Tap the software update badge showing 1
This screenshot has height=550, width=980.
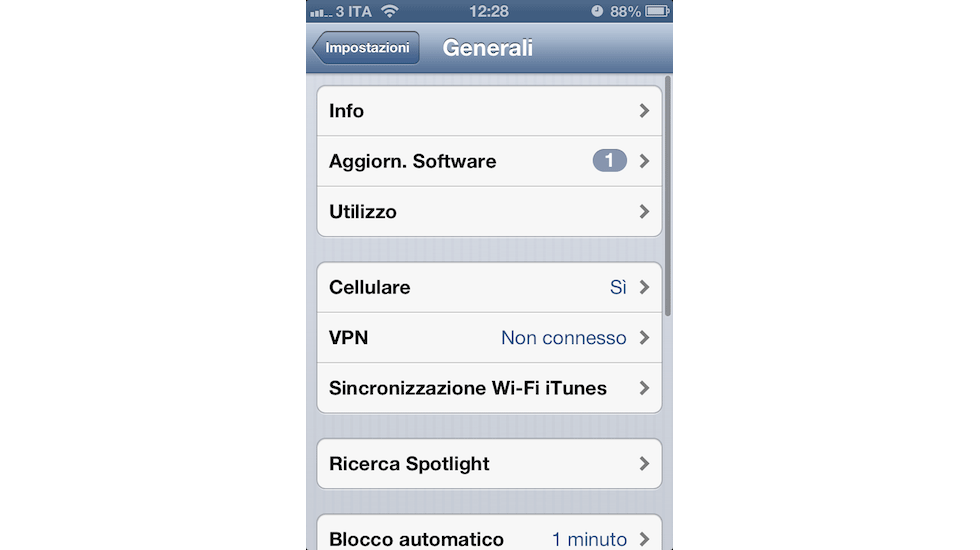point(609,161)
